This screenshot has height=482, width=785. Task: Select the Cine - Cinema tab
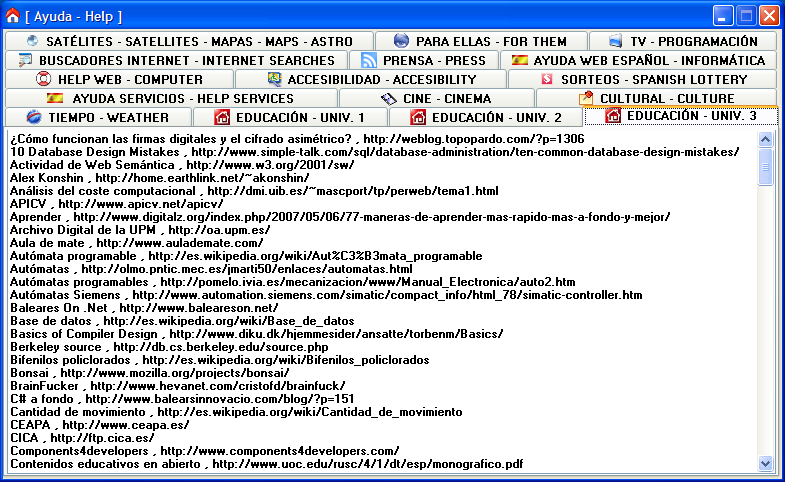[x=437, y=98]
